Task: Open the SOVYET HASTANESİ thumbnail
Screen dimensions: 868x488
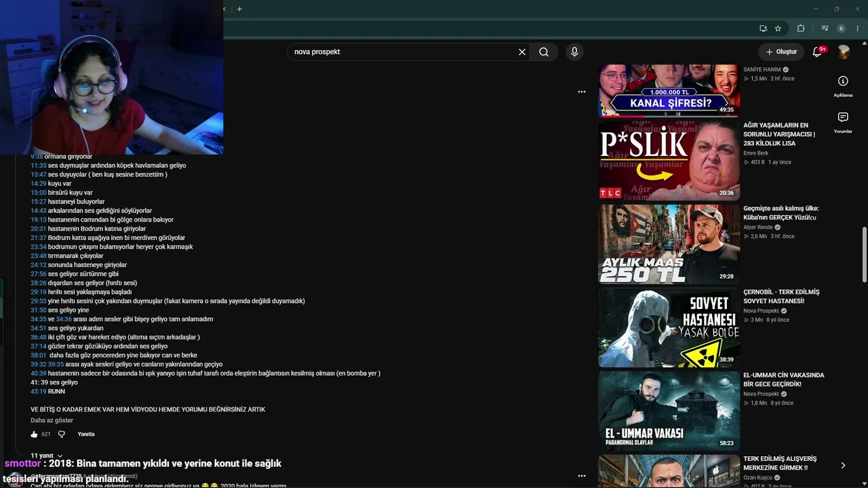Action: tap(669, 327)
